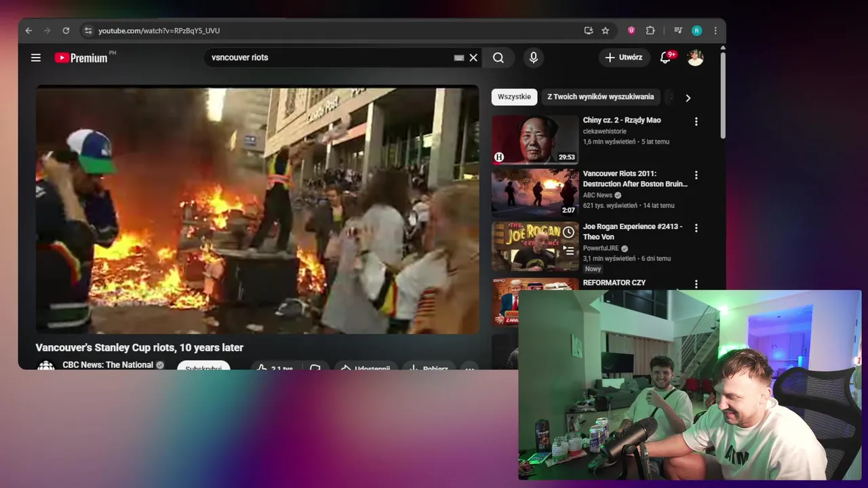868x488 pixels.
Task: Run search with the magnifier button
Action: point(498,58)
